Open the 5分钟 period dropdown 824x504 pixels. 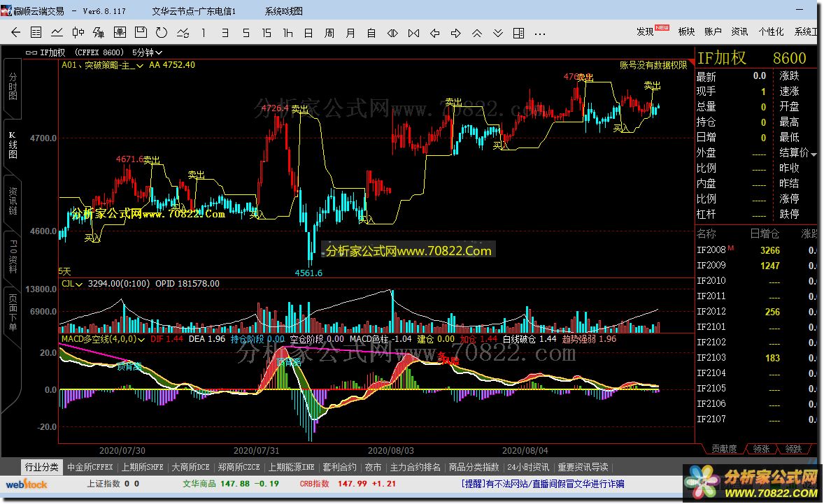pos(147,52)
